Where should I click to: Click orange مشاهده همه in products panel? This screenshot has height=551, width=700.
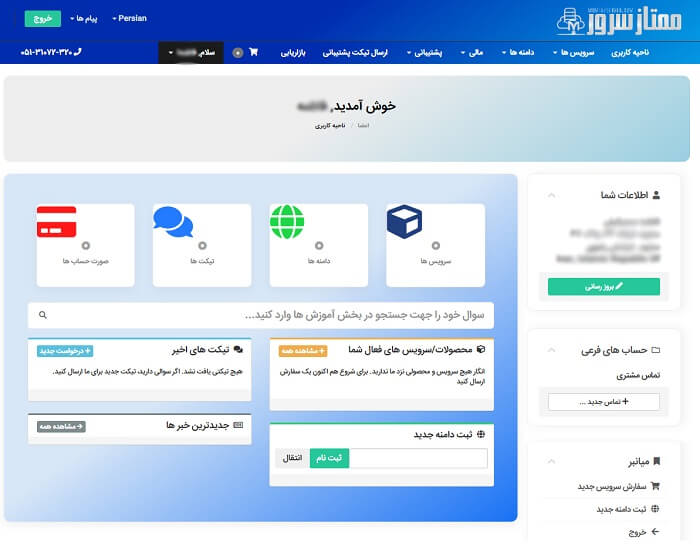(x=303, y=351)
